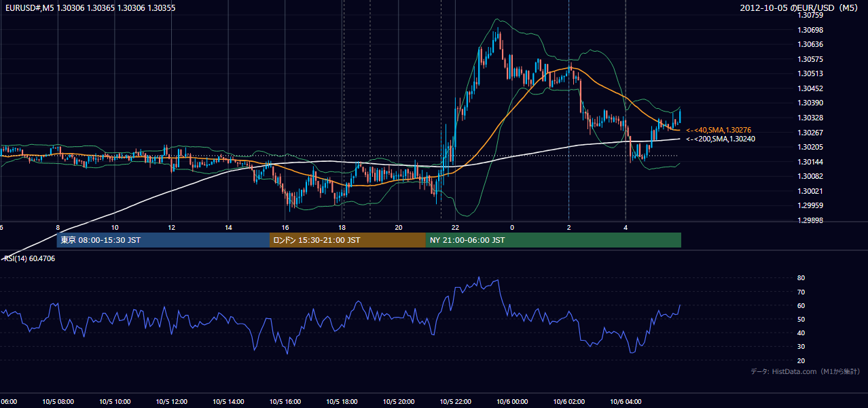The width and height of the screenshot is (868, 408).
Task: Click the 10/6 02:00 bottom date label
Action: click(569, 401)
